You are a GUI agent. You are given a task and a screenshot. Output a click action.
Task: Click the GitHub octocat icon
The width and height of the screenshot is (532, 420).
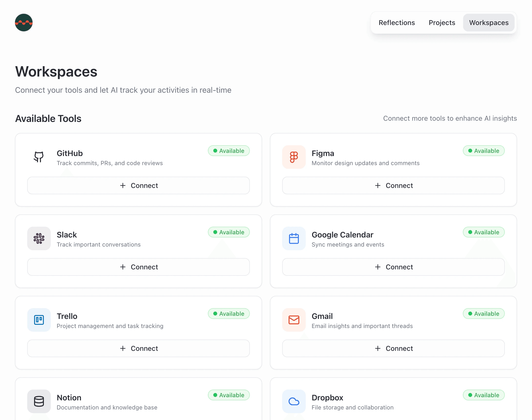pos(39,157)
